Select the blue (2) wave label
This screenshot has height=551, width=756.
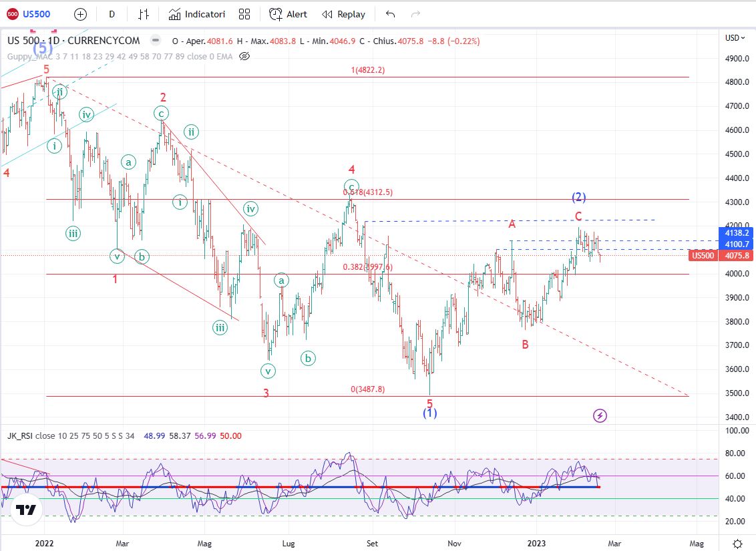coord(578,197)
